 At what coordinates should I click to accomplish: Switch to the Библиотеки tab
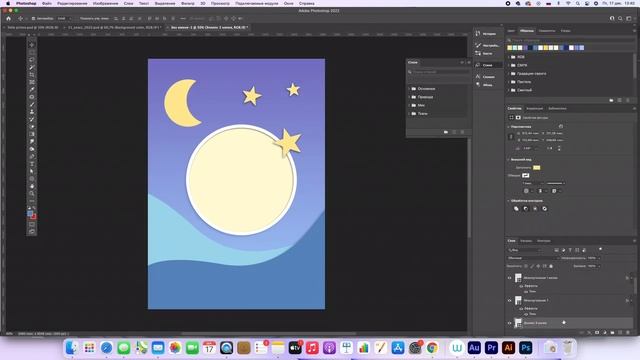pyautogui.click(x=557, y=109)
